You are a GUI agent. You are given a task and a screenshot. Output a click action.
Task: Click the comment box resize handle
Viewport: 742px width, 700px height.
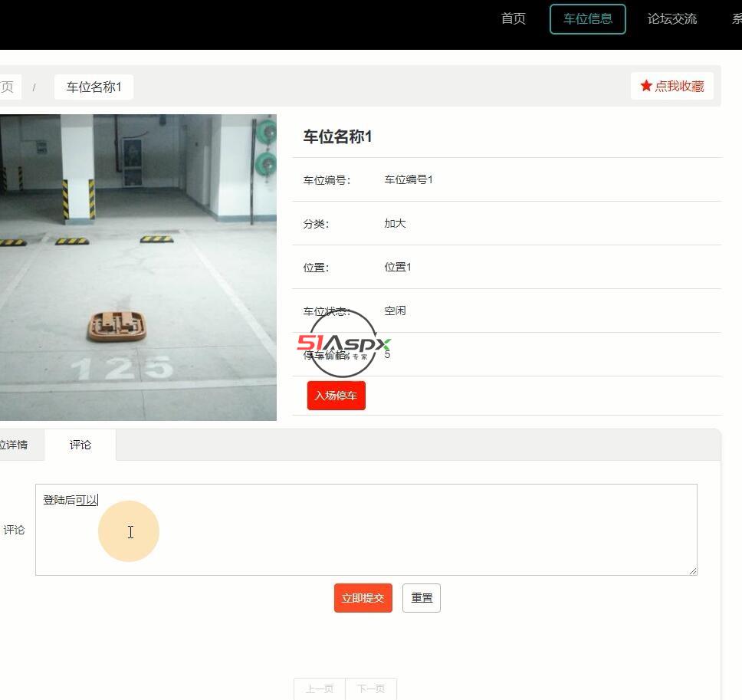click(692, 570)
